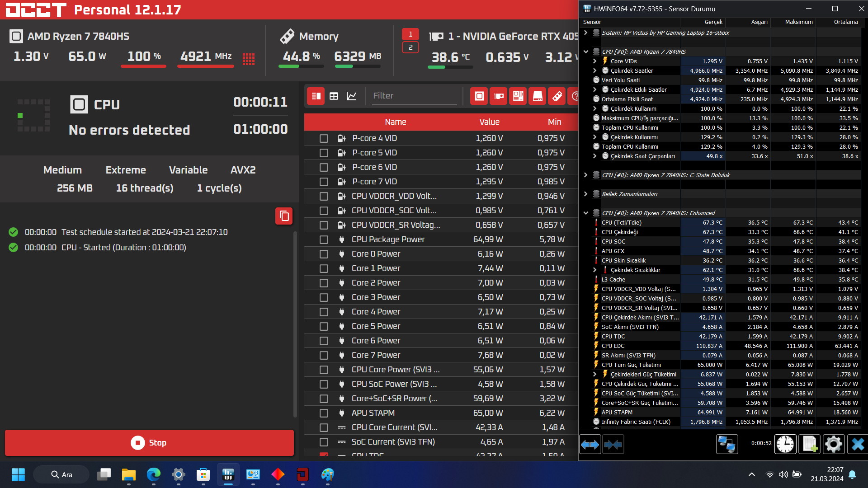
Task: Expand HWiNFO sensor columns with arrows button
Action: (590, 445)
